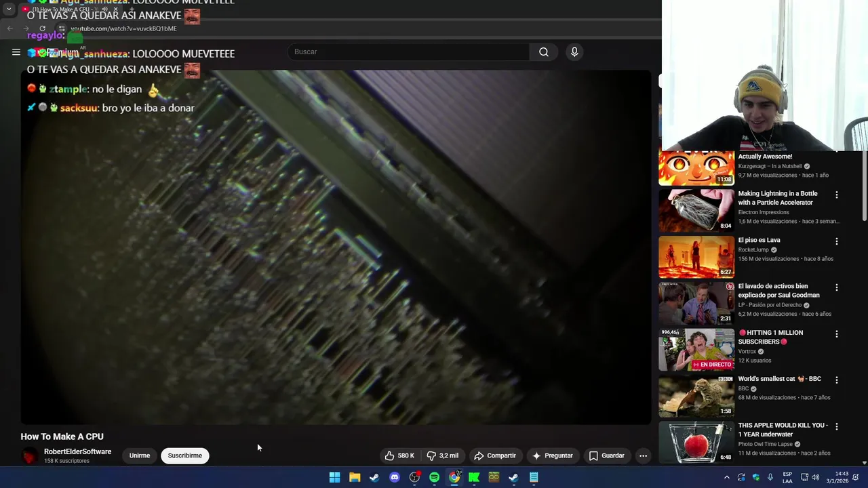Join the channel via Unirme
This screenshot has width=868, height=488.
coord(140,455)
